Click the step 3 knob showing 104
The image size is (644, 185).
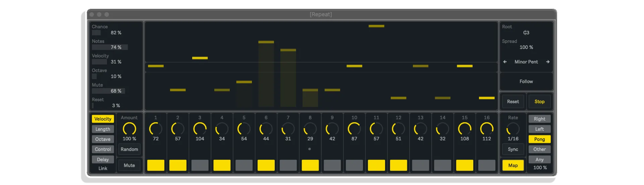point(200,129)
